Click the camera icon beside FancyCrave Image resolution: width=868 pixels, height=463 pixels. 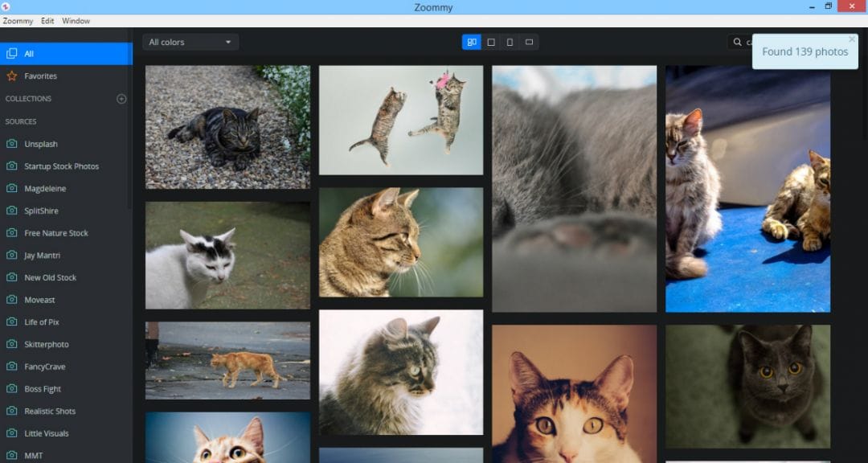[11, 366]
